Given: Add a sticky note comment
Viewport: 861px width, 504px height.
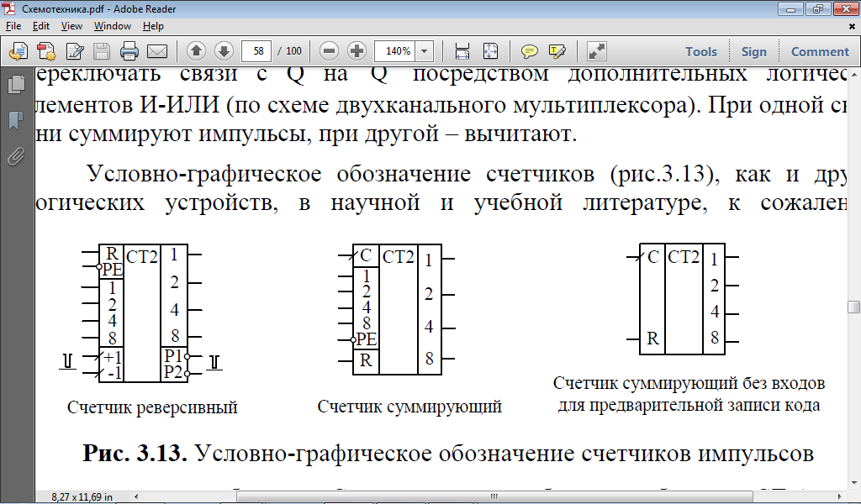Looking at the screenshot, I should [x=530, y=51].
